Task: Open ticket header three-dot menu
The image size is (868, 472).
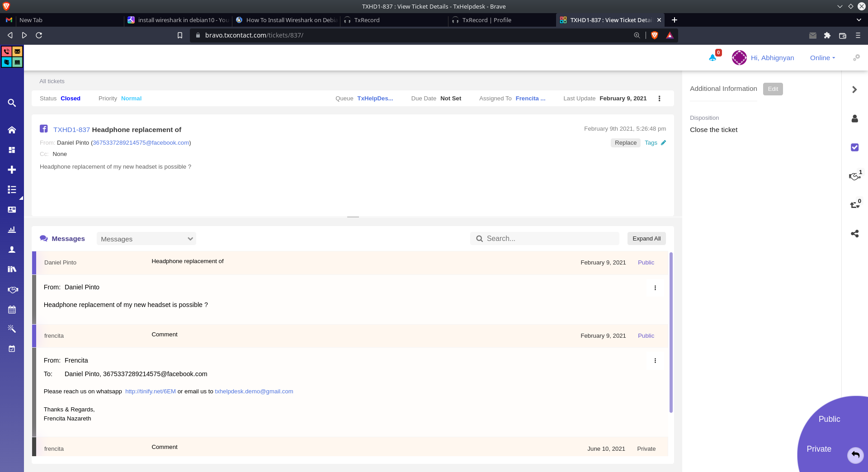Action: tap(659, 99)
